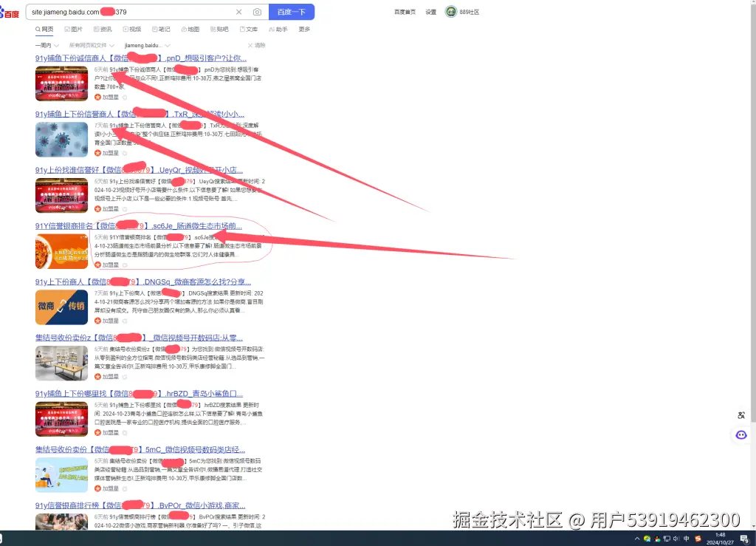756x546 pixels.
Task: Switch to the 视频 tab
Action: click(132, 30)
